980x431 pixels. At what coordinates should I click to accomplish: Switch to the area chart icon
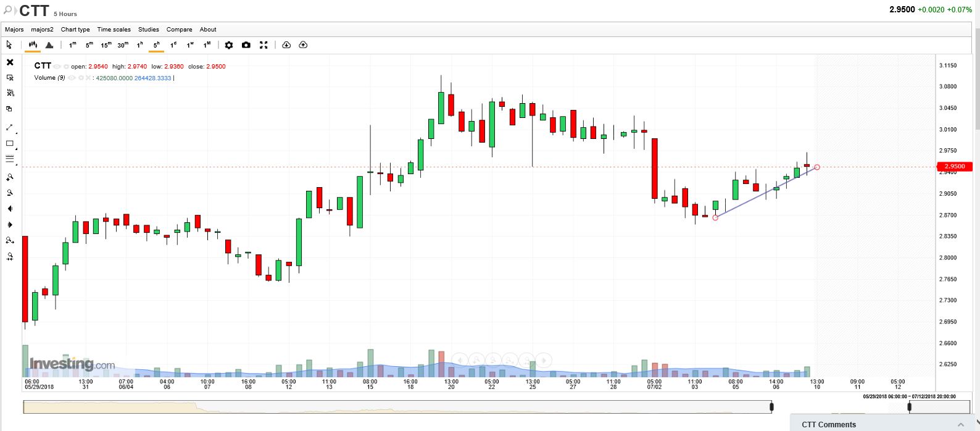[49, 45]
